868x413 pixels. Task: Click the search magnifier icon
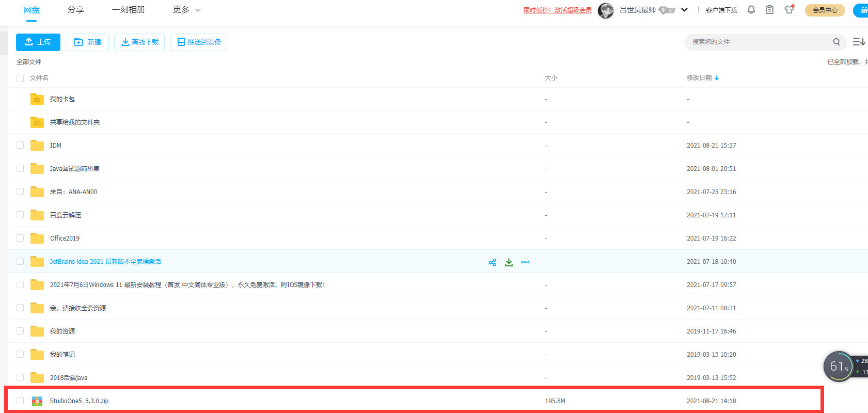click(837, 42)
